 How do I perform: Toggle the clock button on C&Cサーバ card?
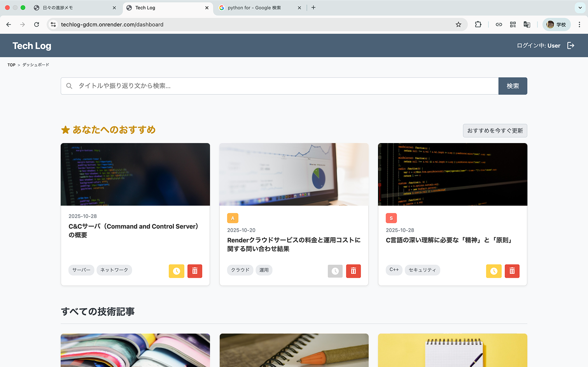pos(177,271)
